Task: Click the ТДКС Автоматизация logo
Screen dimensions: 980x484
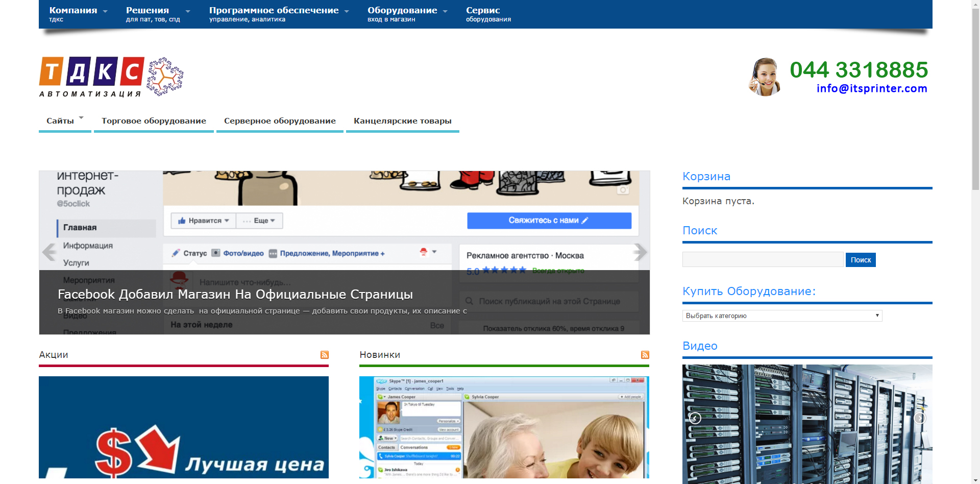Action: pyautogui.click(x=111, y=77)
